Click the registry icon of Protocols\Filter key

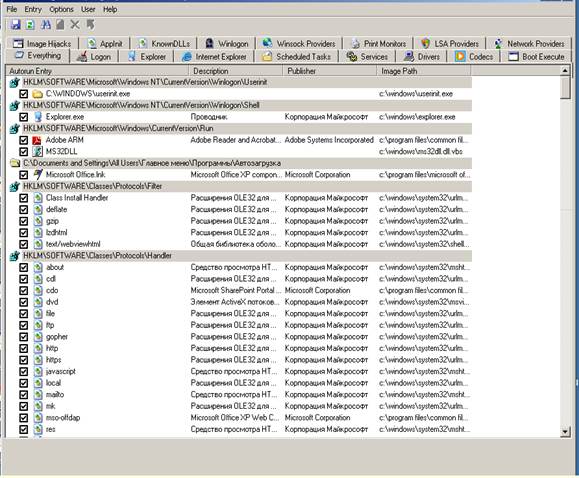point(14,187)
